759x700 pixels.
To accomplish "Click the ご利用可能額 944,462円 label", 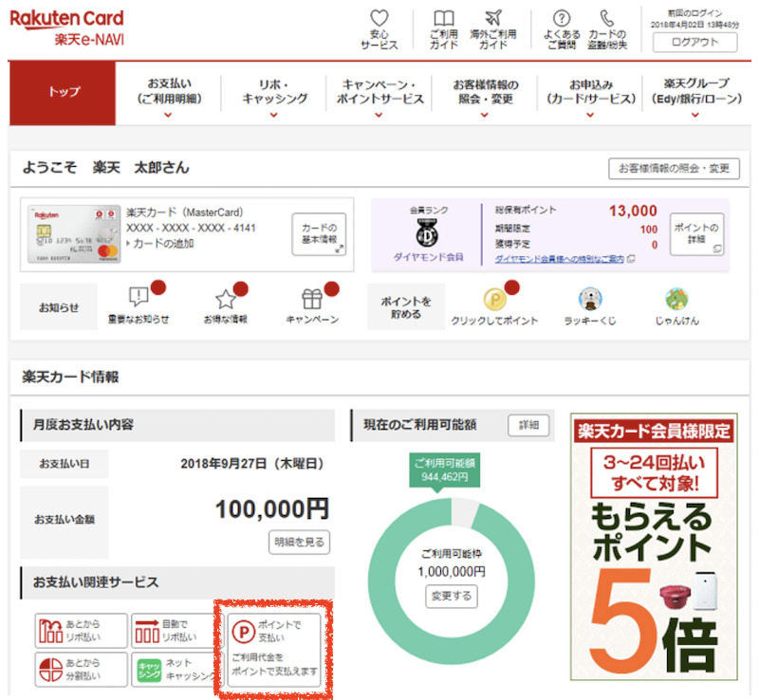I will point(445,470).
